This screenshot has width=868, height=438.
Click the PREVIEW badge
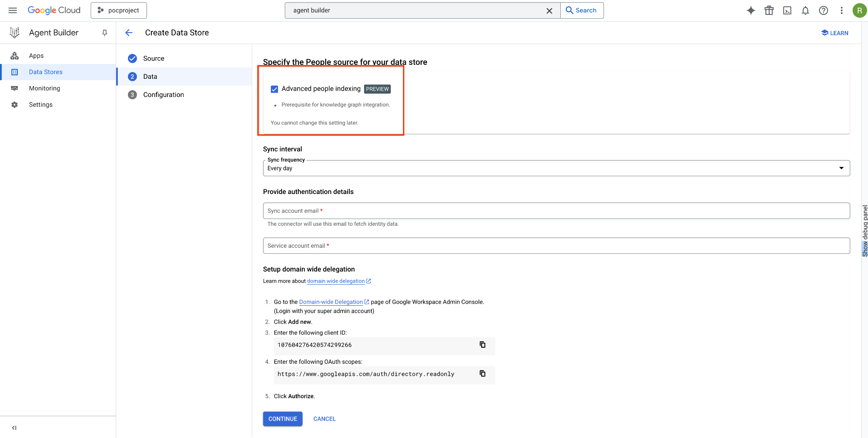click(377, 89)
